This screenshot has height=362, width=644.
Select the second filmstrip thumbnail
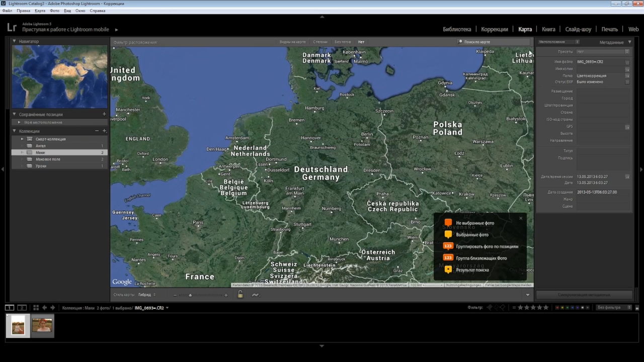point(42,325)
